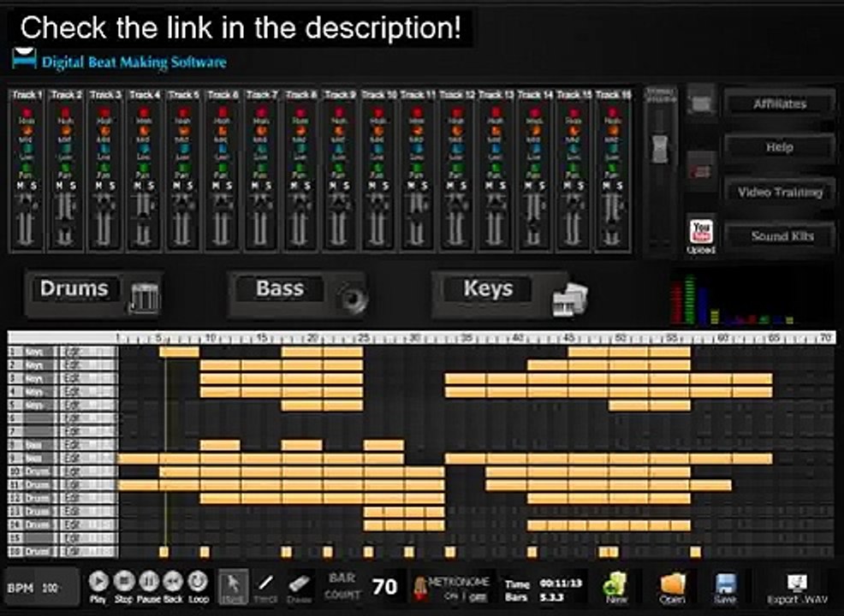This screenshot has height=616, width=844.
Task: Open the Help button
Action: (x=780, y=147)
